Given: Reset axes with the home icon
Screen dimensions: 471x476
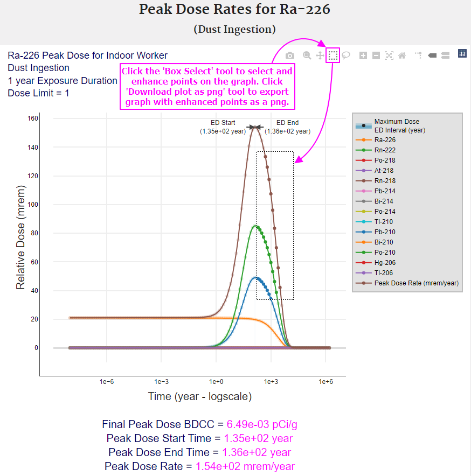Looking at the screenshot, I should (x=402, y=55).
